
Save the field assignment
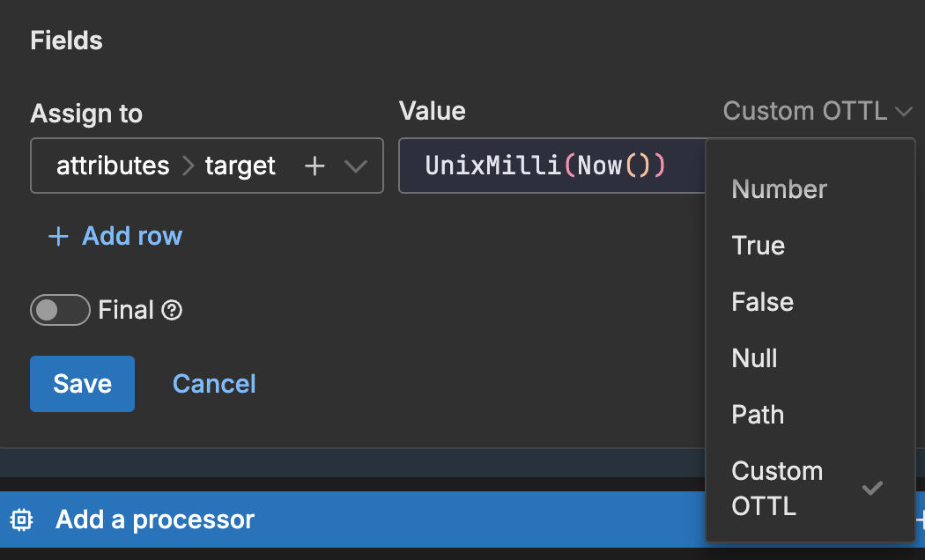[82, 384]
